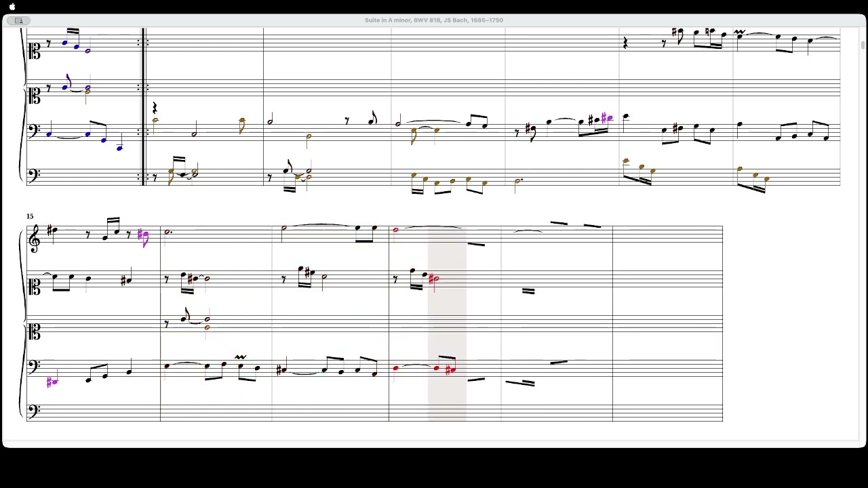Viewport: 868px width, 488px height.
Task: Click the repeat barline in the upper system
Action: coord(143,106)
